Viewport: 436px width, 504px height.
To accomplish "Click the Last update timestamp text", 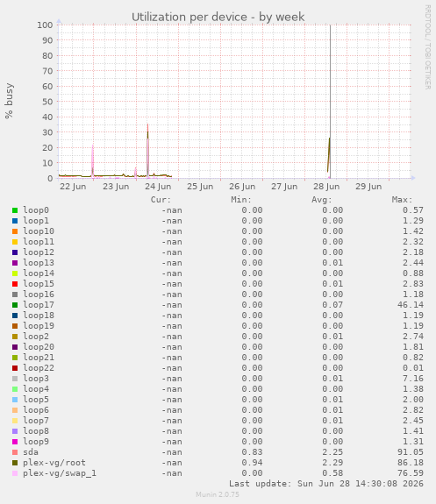I will click(x=326, y=484).
